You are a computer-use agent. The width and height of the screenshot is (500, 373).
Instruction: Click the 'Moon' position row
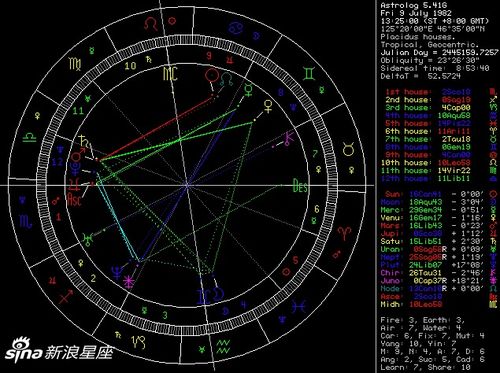439,202
